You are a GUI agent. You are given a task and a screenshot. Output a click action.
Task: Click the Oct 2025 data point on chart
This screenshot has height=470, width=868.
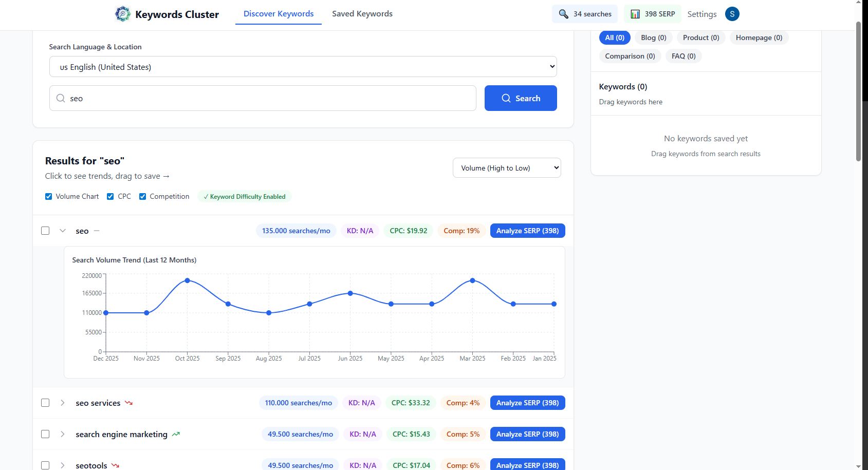pos(187,280)
